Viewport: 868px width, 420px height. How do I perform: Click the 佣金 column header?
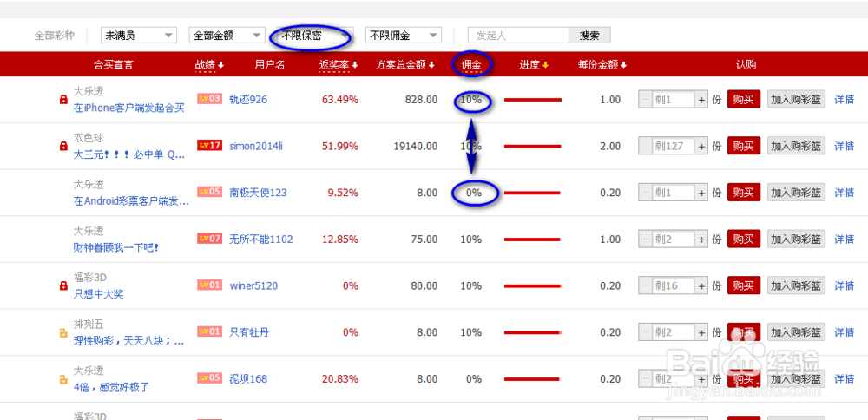tap(471, 65)
